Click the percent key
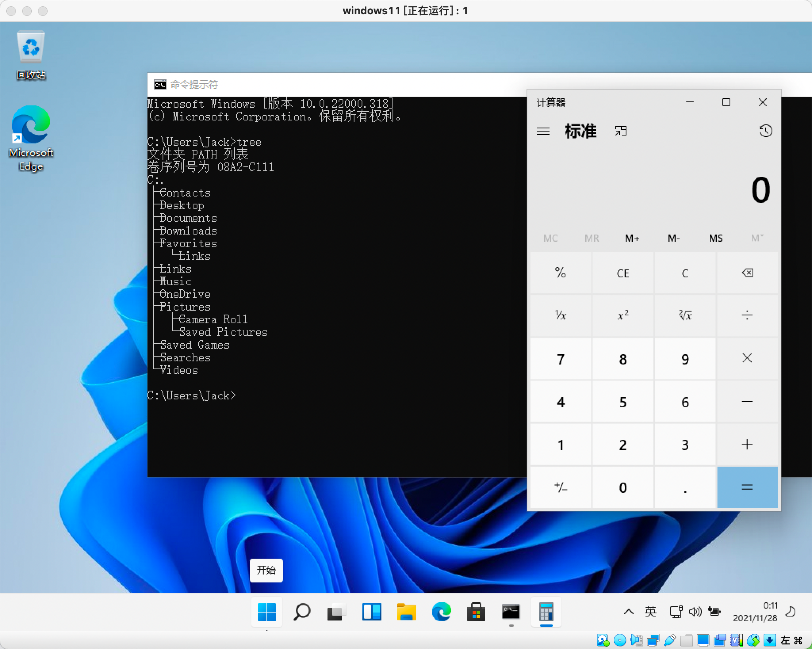The height and width of the screenshot is (649, 812). tap(561, 273)
